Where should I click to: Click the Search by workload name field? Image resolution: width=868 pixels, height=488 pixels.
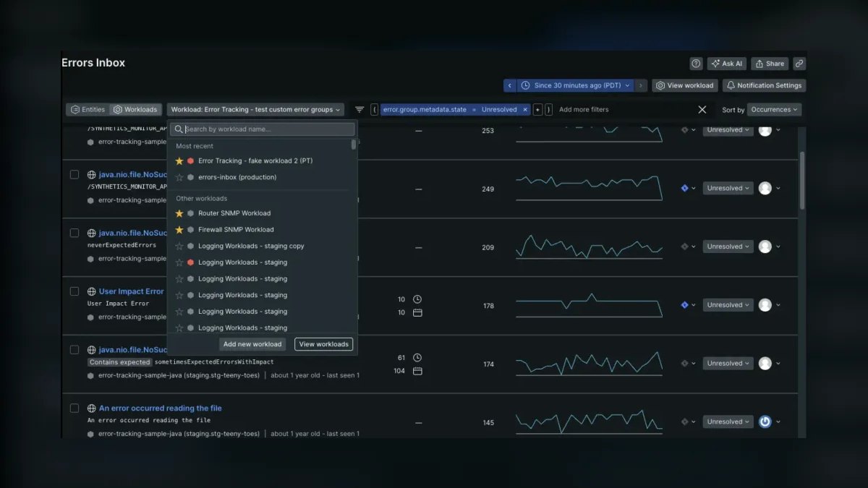pos(263,129)
